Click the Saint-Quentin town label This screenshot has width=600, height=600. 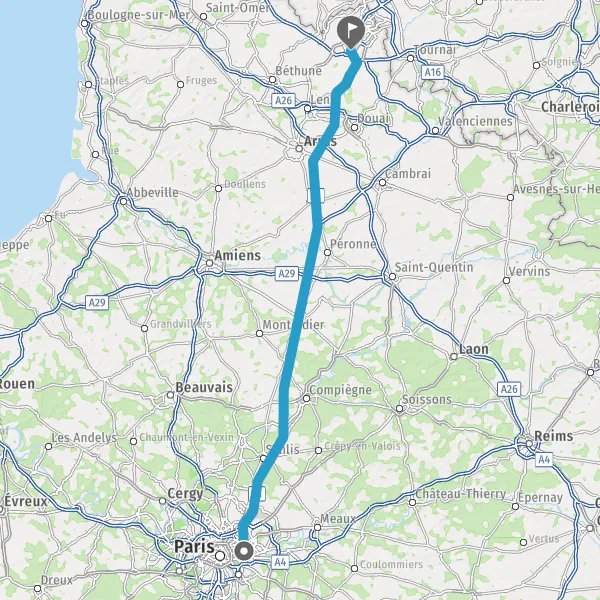[434, 267]
